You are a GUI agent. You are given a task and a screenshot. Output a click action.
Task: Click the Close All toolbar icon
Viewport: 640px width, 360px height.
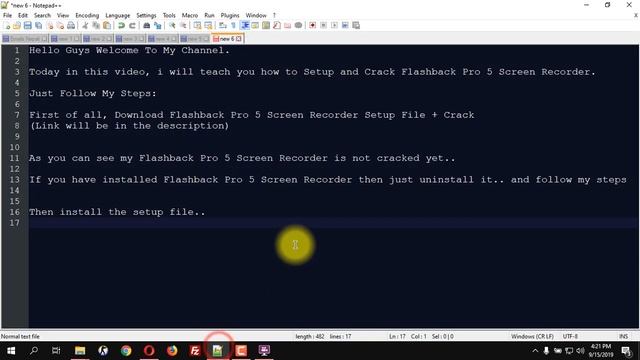click(x=60, y=26)
